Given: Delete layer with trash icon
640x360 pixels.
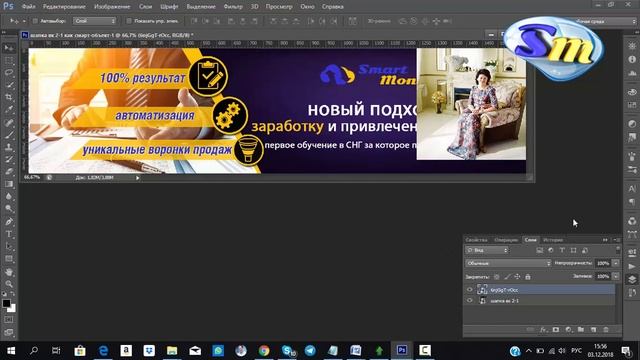Looking at the screenshot, I should tap(606, 329).
